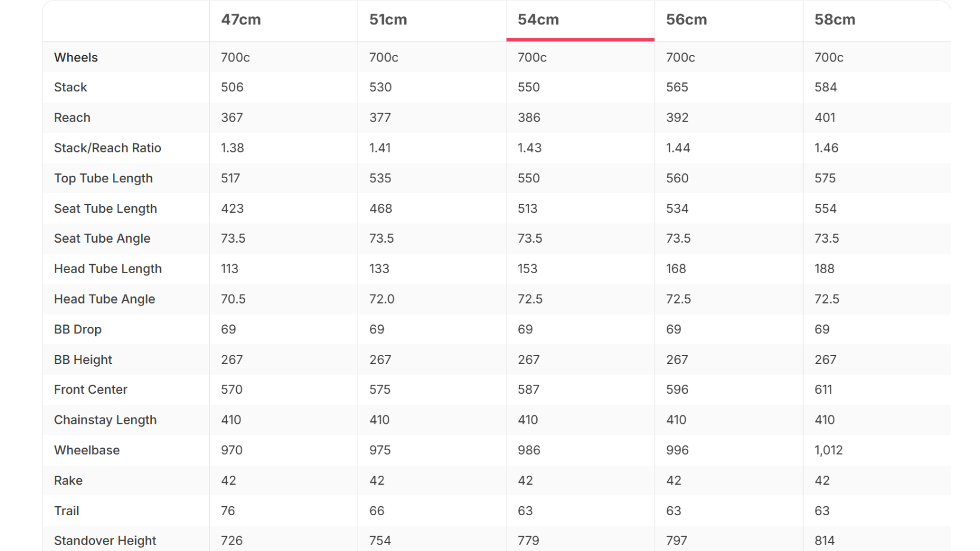This screenshot has width=980, height=551.
Task: Select the 56cm size column header
Action: tap(686, 20)
